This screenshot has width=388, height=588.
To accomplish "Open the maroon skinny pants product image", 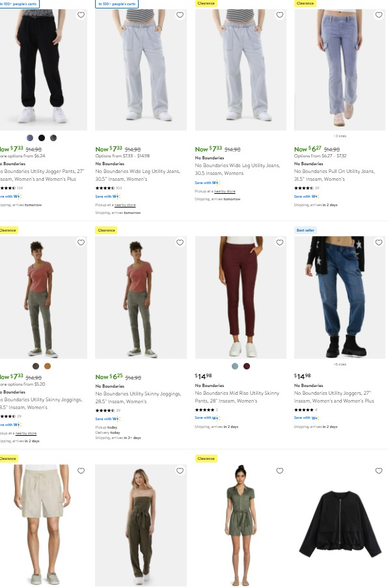I will (x=240, y=297).
